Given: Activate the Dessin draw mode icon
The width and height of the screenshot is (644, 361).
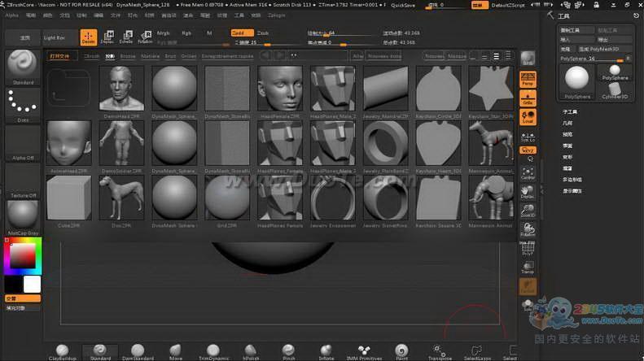Looking at the screenshot, I should point(88,37).
